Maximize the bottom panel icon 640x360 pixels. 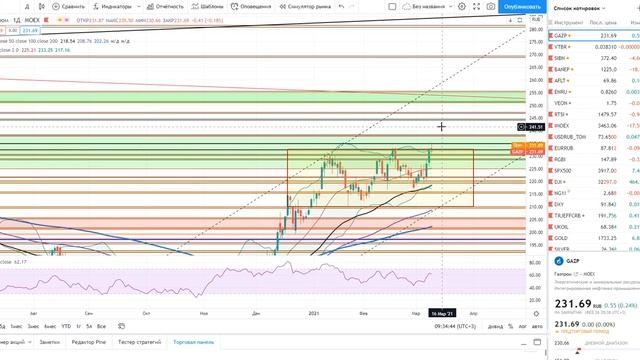tap(537, 342)
